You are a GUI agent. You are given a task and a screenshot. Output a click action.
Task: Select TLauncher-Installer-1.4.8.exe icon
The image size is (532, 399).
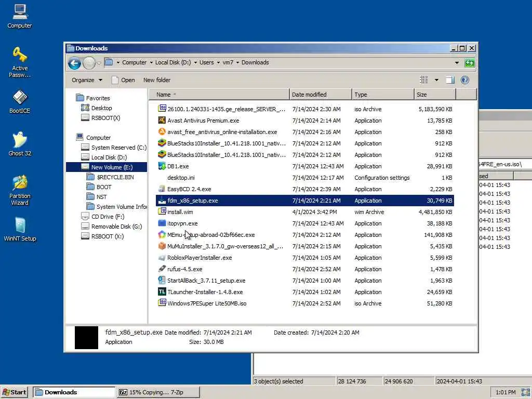click(162, 292)
